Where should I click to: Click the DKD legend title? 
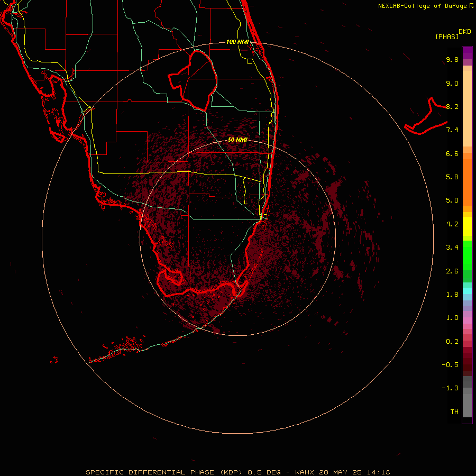click(465, 32)
